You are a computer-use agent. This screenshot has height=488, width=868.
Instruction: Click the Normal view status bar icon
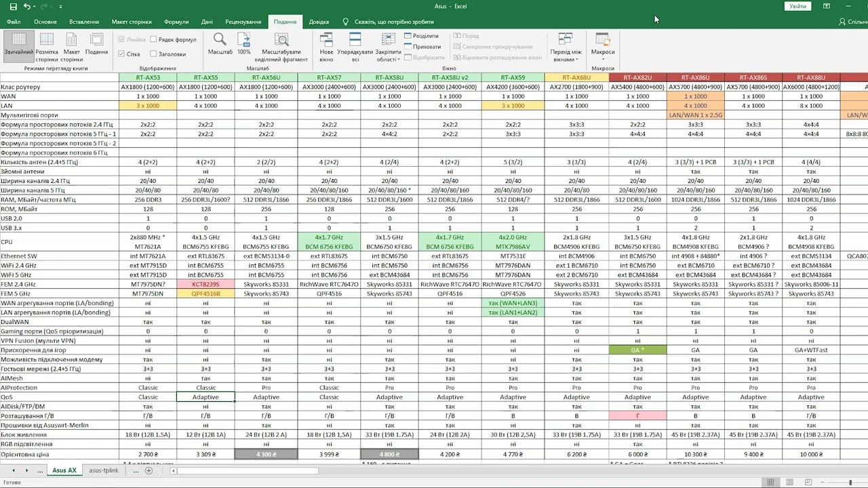click(x=770, y=483)
